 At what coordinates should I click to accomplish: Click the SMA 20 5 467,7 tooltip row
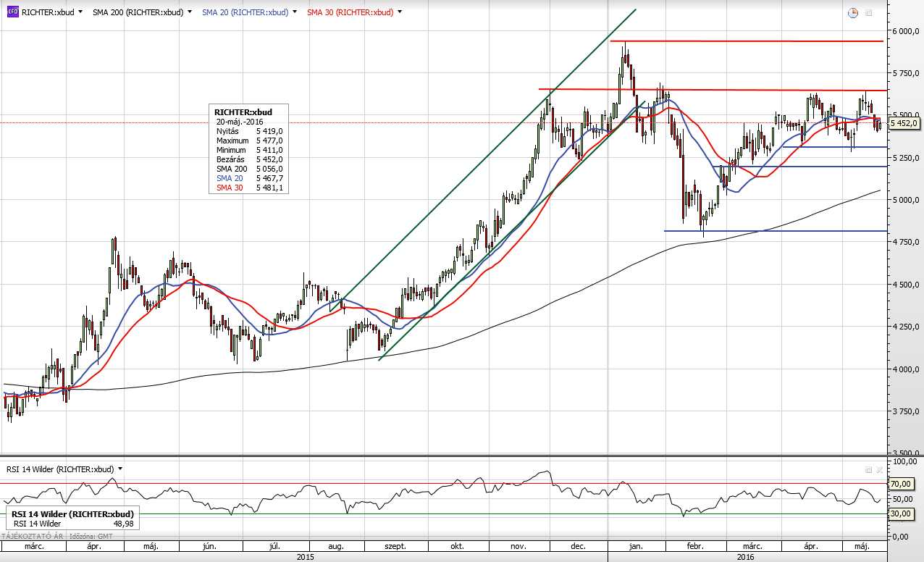249,178
